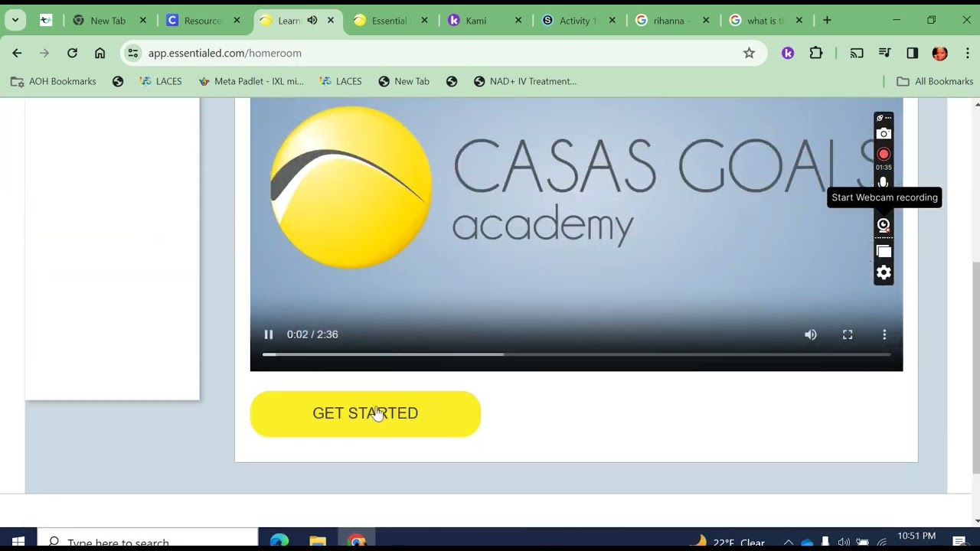The image size is (980, 551).
Task: Open the media controls music-note icon
Action: click(x=884, y=53)
